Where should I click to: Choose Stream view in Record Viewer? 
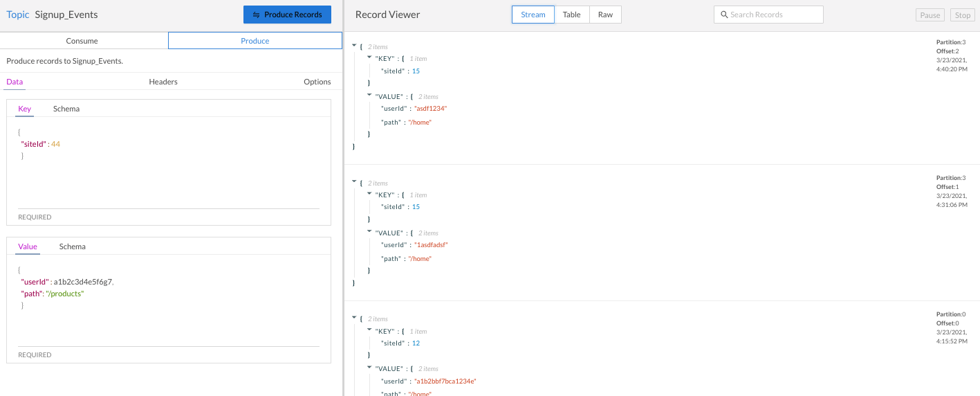coord(533,15)
